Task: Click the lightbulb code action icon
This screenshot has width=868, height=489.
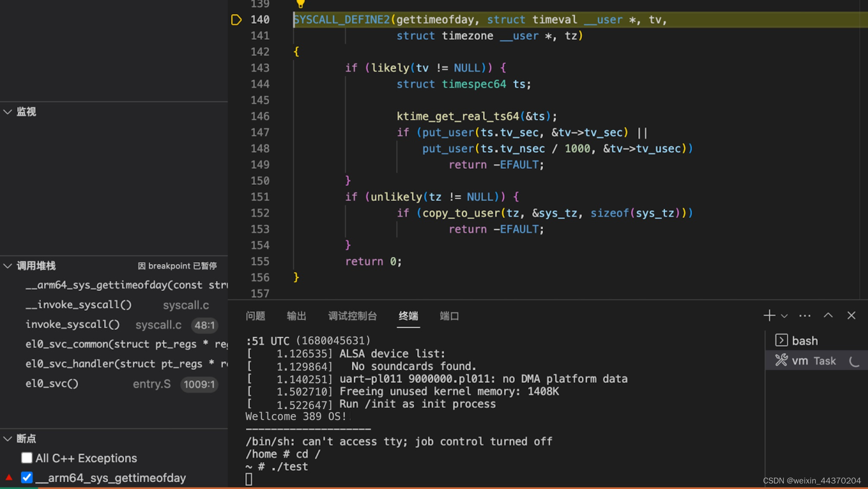Action: [x=300, y=4]
